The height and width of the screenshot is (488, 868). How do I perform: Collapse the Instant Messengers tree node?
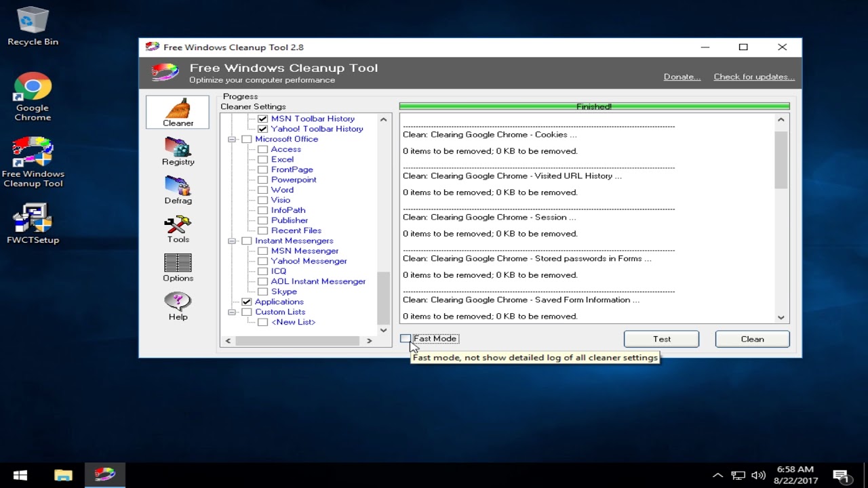tap(232, 241)
